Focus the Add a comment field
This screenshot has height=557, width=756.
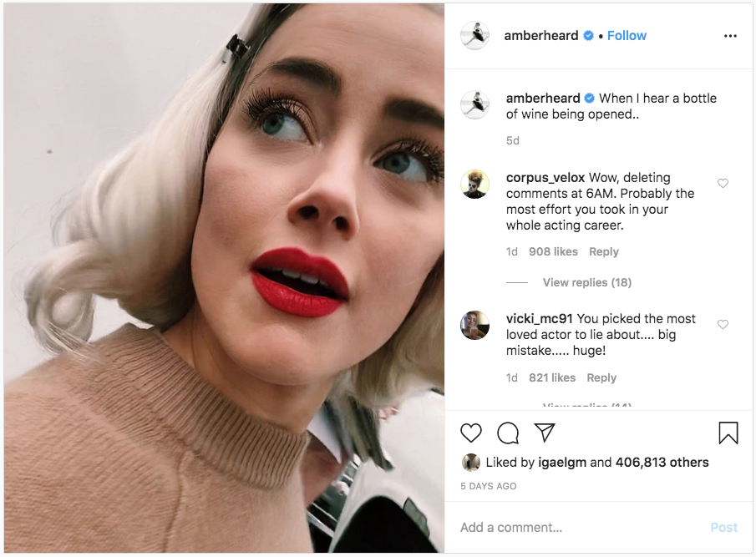[581, 528]
